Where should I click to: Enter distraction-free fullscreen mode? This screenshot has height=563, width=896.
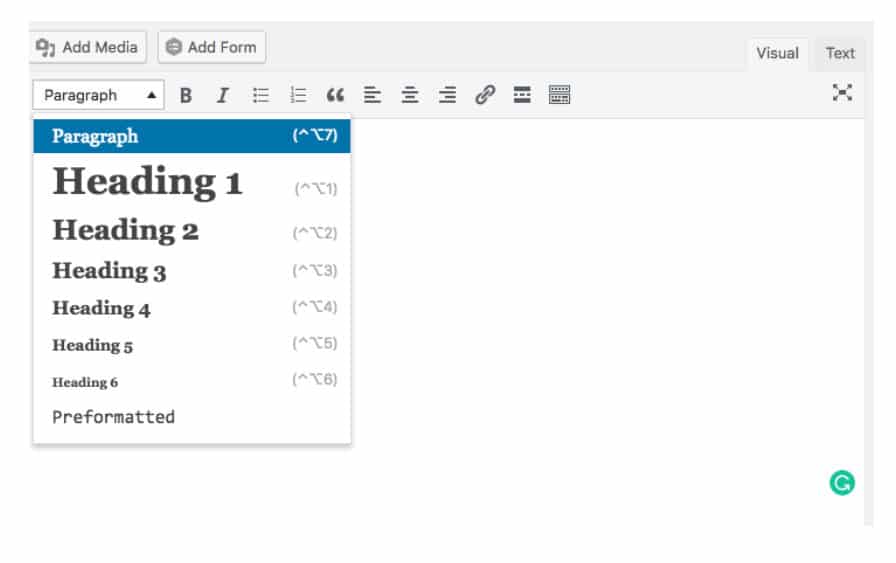pyautogui.click(x=843, y=93)
